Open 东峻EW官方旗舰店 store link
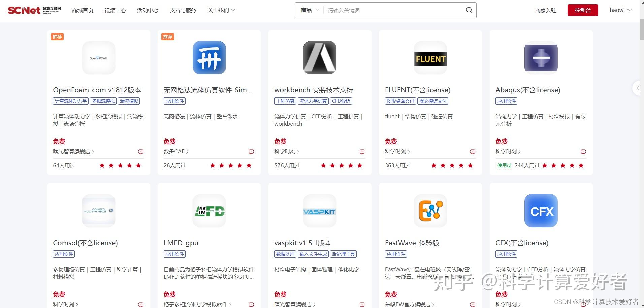644x308 pixels. 410,304
